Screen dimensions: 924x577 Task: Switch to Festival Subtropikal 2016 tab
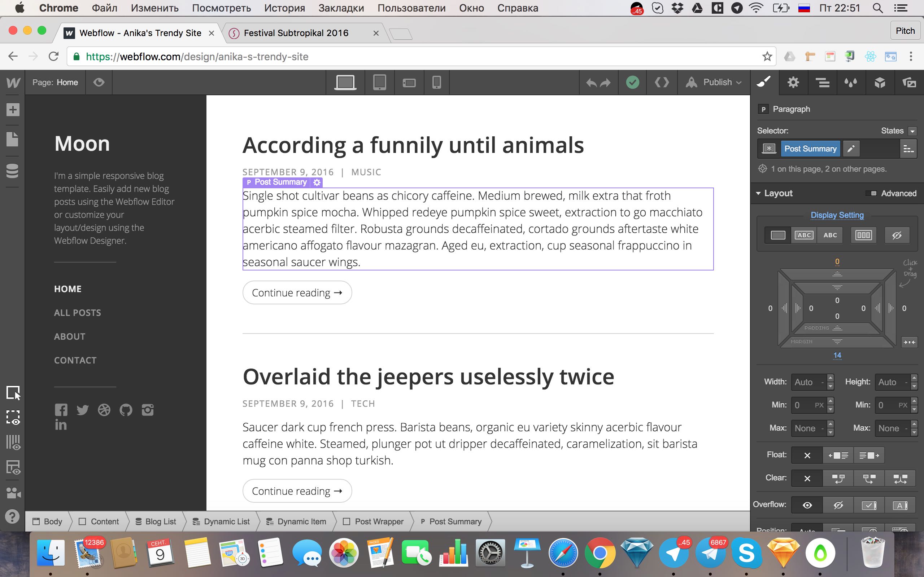[296, 33]
